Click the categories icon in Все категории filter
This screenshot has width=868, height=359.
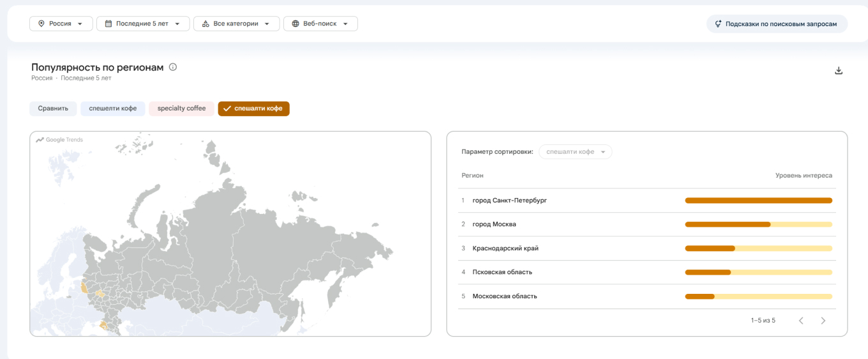point(206,24)
